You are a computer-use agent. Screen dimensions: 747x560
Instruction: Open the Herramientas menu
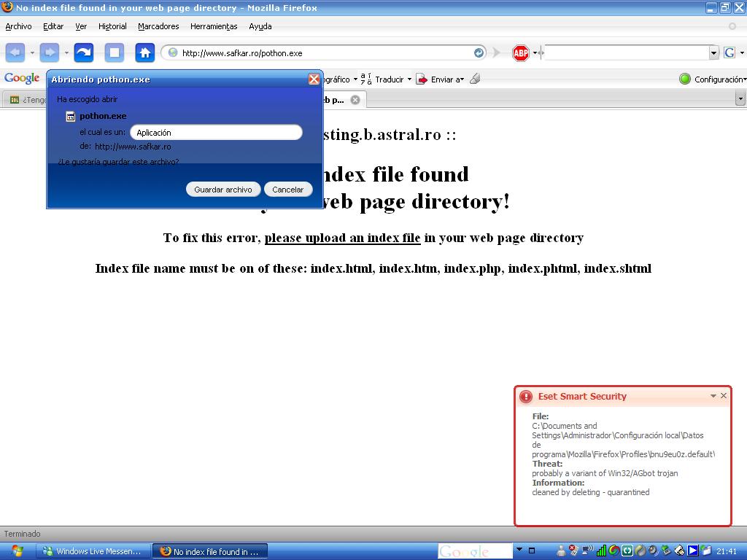214,26
